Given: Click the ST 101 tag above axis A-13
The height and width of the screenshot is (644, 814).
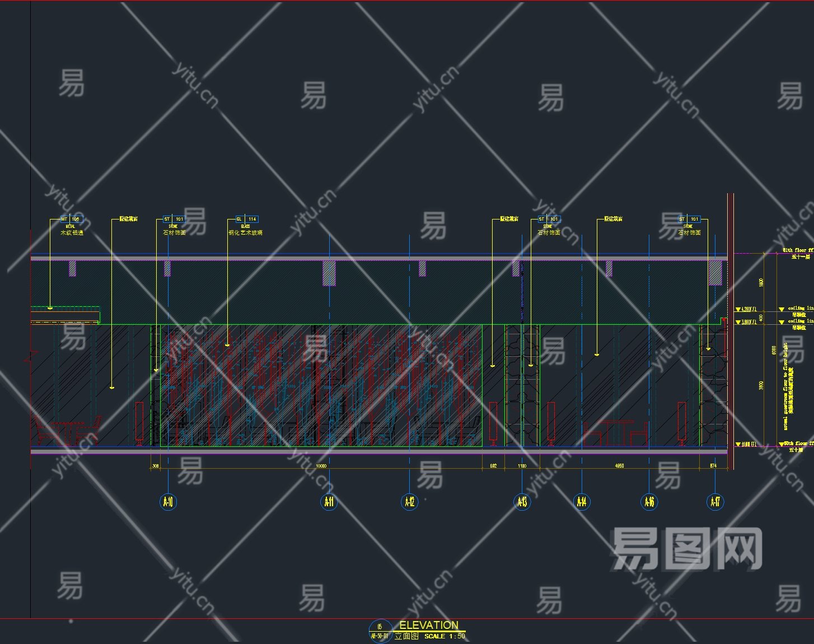Looking at the screenshot, I should (549, 219).
